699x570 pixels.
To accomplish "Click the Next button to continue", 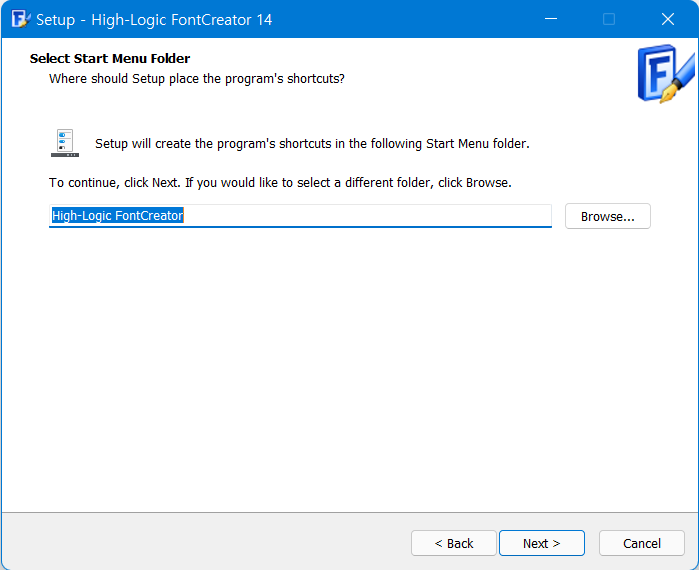I will point(542,543).
